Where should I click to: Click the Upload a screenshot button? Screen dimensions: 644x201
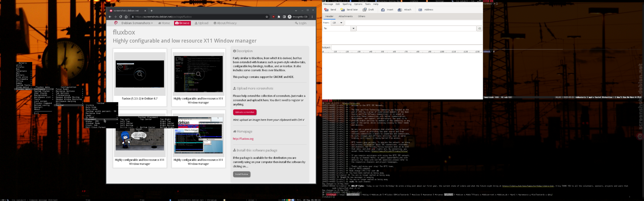pos(245,112)
